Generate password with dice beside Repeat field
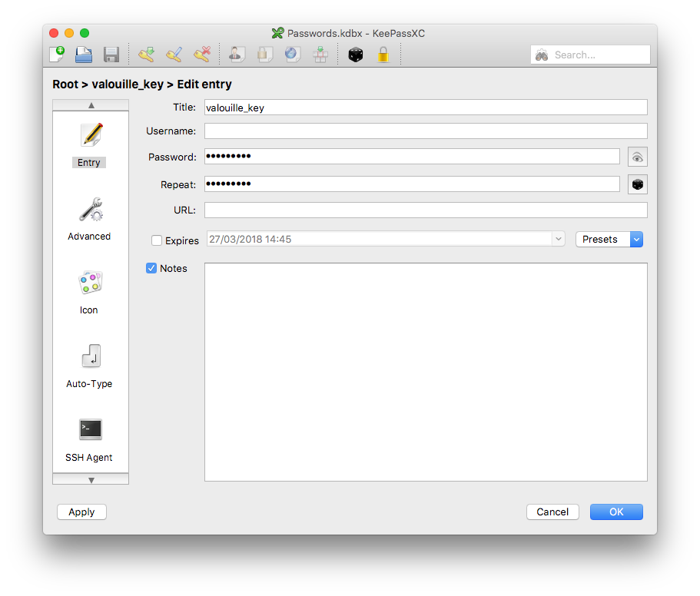 point(637,184)
